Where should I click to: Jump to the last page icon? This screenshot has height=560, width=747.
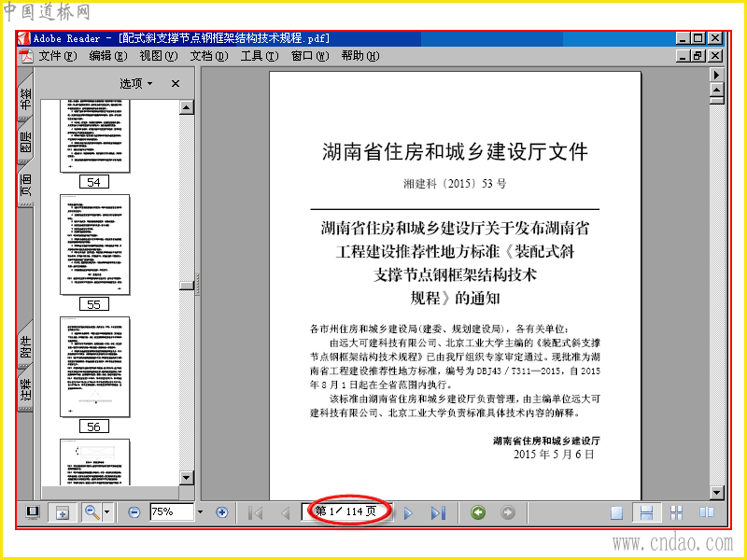tap(438, 512)
